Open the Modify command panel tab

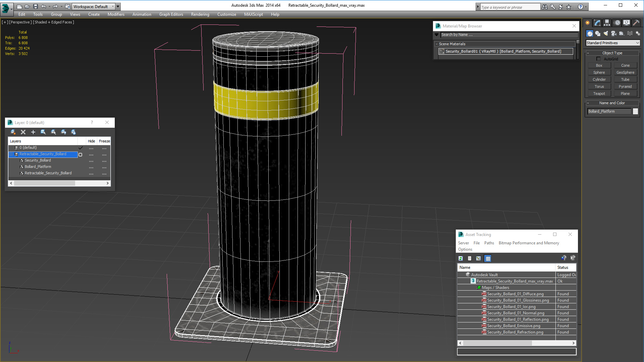click(x=597, y=23)
